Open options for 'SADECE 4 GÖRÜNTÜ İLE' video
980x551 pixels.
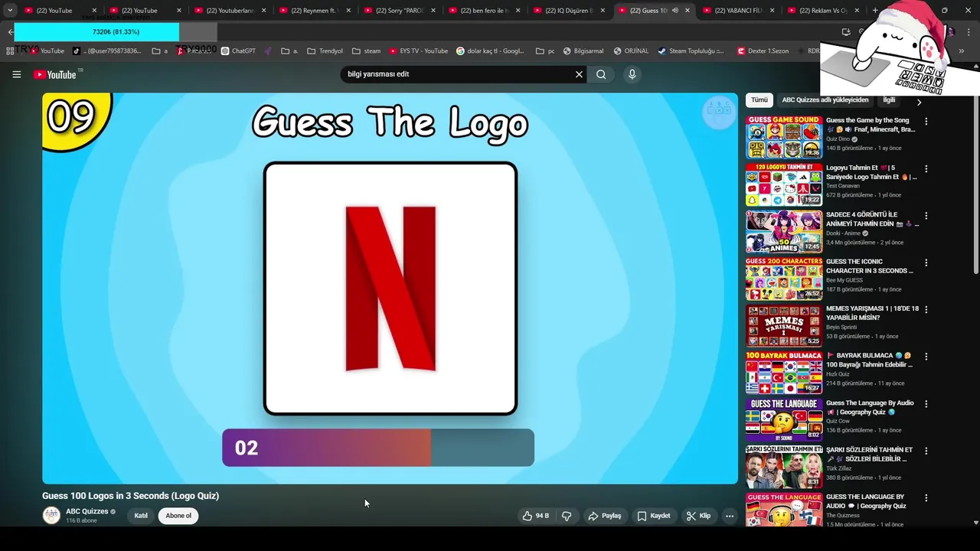(926, 216)
